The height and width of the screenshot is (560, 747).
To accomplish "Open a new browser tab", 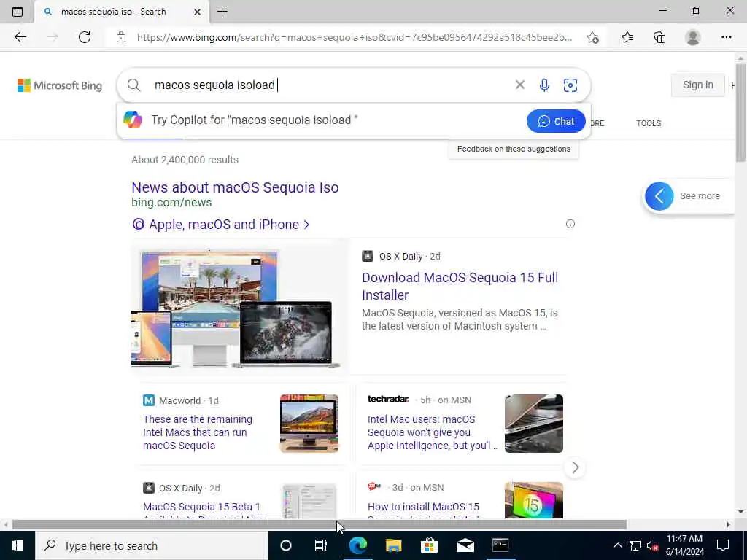I will (222, 12).
